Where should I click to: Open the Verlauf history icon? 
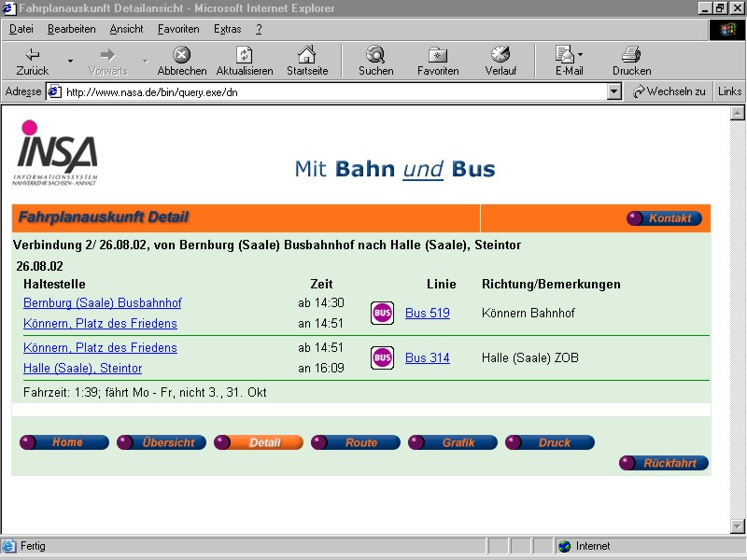click(500, 54)
